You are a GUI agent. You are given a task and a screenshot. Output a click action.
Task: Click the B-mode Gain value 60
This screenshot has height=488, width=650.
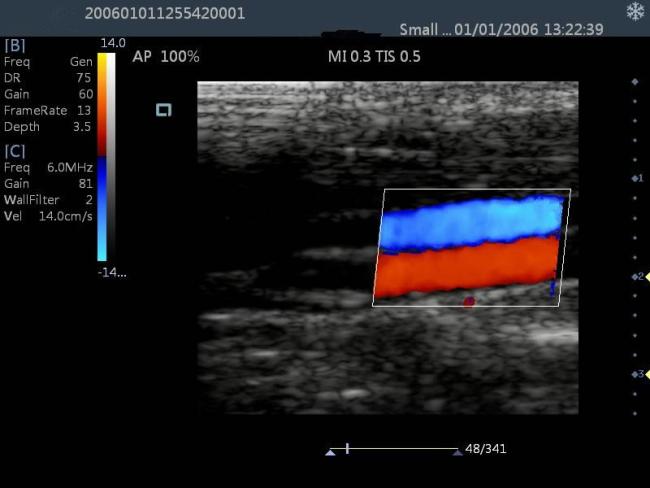(x=84, y=93)
